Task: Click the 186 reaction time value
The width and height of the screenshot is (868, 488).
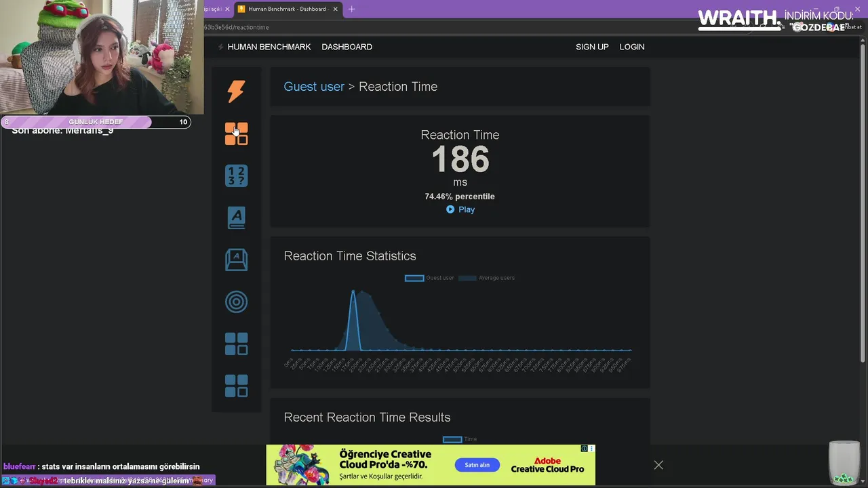Action: tap(460, 160)
